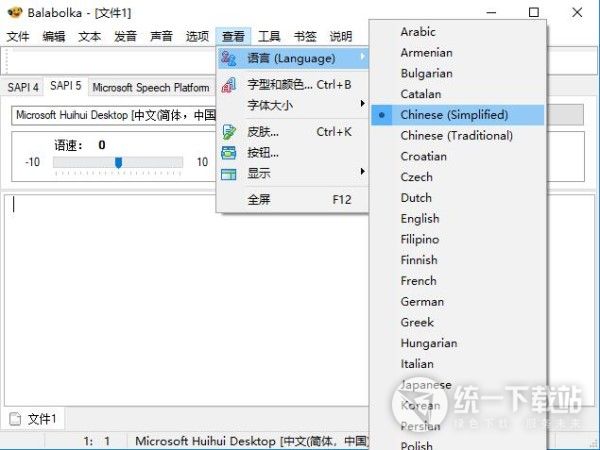Select Armenian language
This screenshot has width=600, height=450.
click(458, 52)
